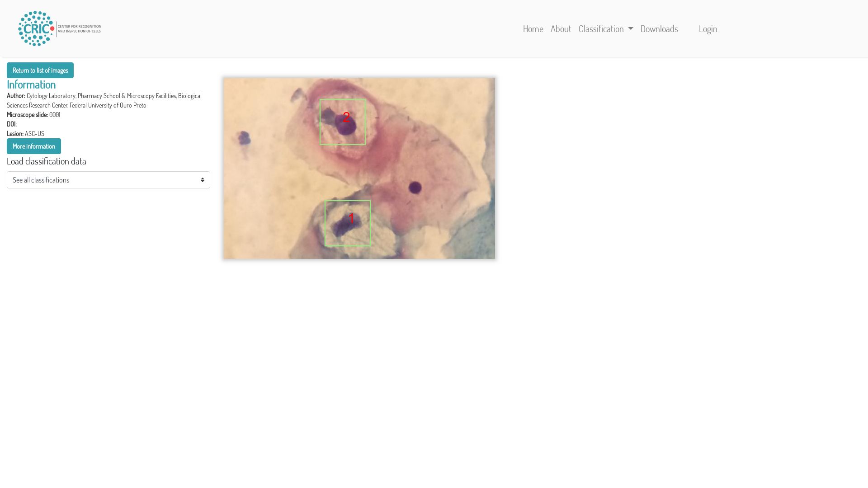Click the More information button

click(34, 146)
